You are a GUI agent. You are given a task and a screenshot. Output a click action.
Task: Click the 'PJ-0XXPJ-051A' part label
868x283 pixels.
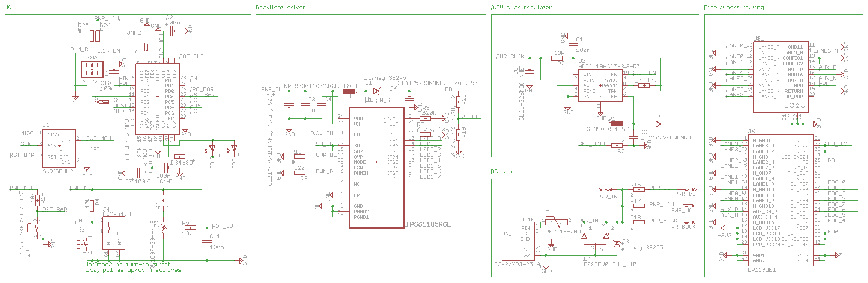tap(517, 264)
